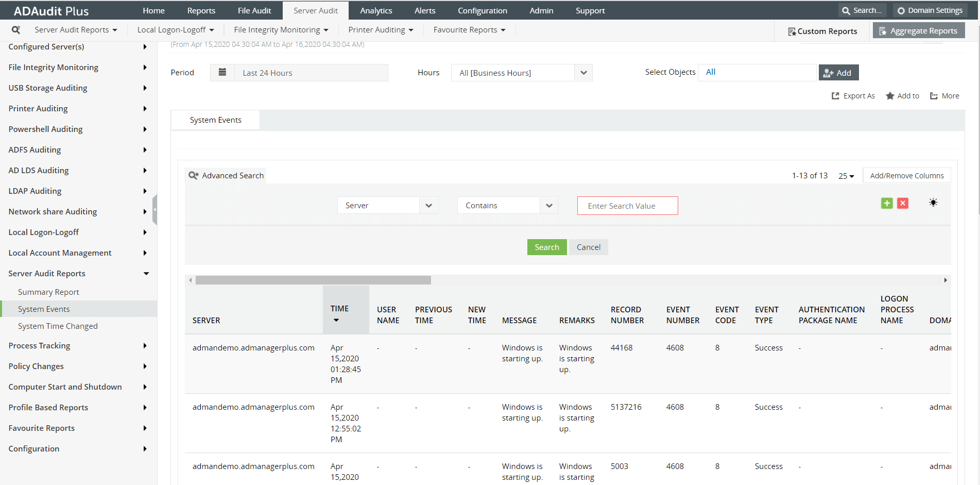The image size is (980, 485).
Task: Click the Add to favourites star
Action: (889, 96)
